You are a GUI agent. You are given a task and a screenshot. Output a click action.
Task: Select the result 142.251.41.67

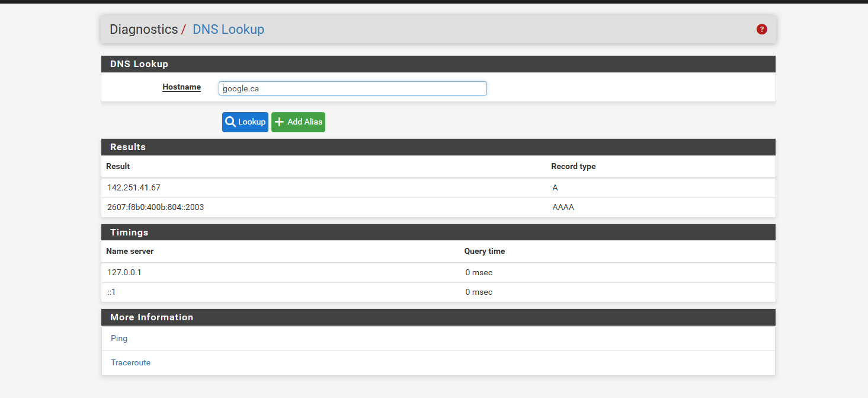[x=134, y=187]
